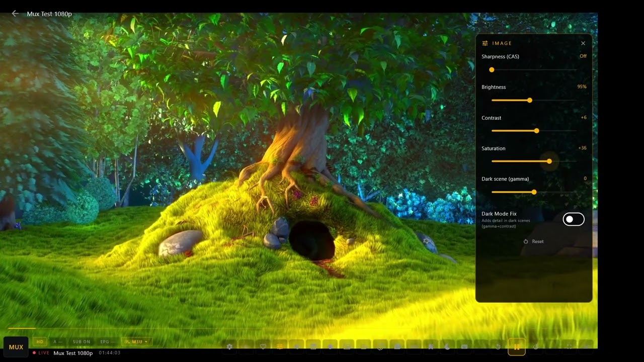This screenshot has height=362, width=644.
Task: Pause playback with the highlighted pause button
Action: 517,346
